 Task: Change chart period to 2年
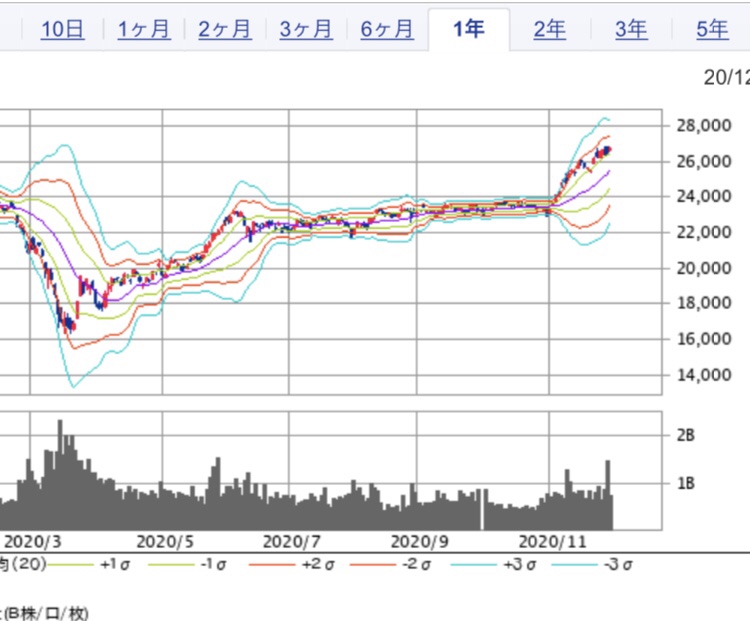[550, 29]
